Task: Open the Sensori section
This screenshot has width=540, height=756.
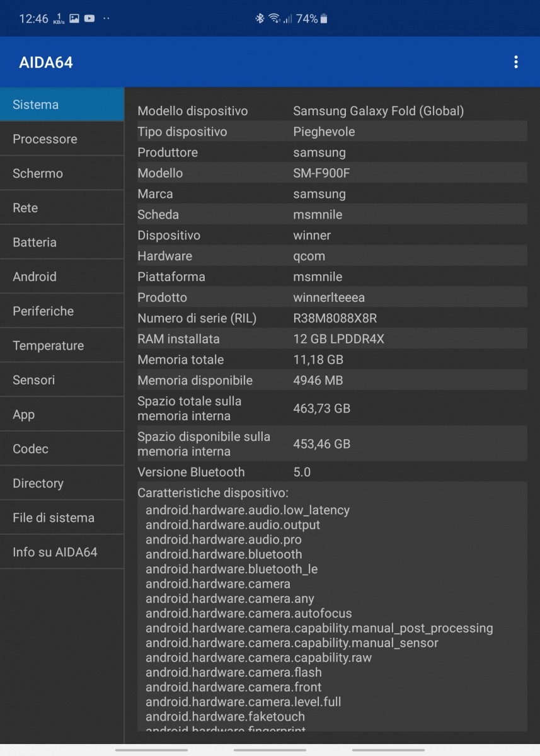Action: pyautogui.click(x=62, y=380)
